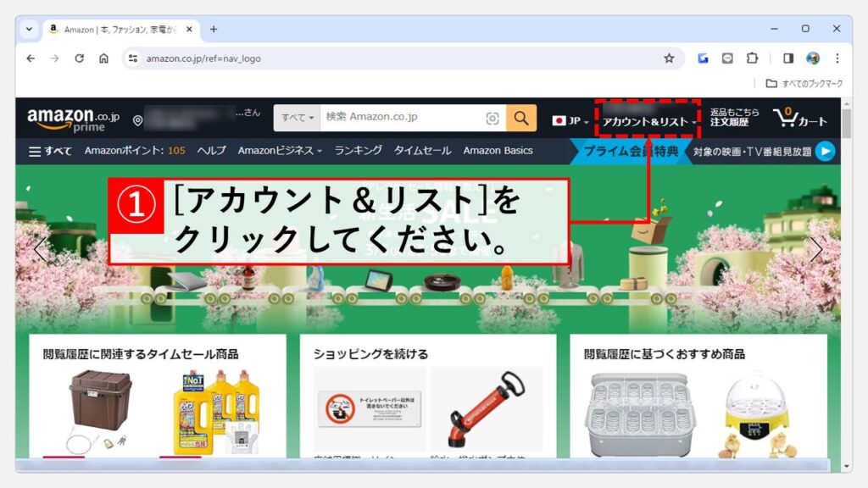
Task: Open 返品もこちら 注文履歴
Action: (x=735, y=117)
